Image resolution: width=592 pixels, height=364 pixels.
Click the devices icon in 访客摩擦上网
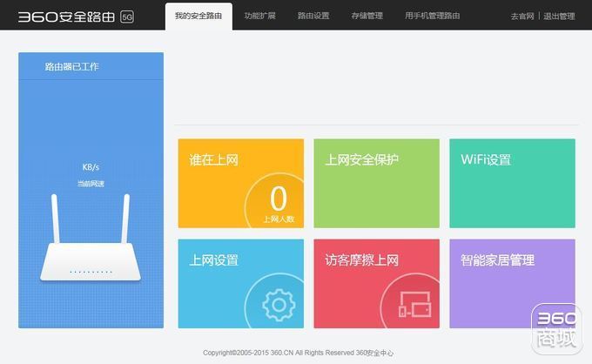415,304
